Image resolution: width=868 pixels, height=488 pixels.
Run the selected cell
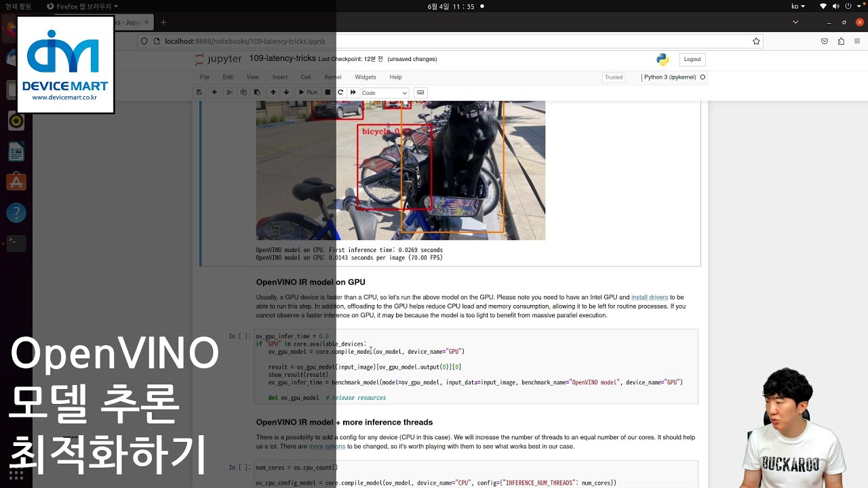pos(308,92)
